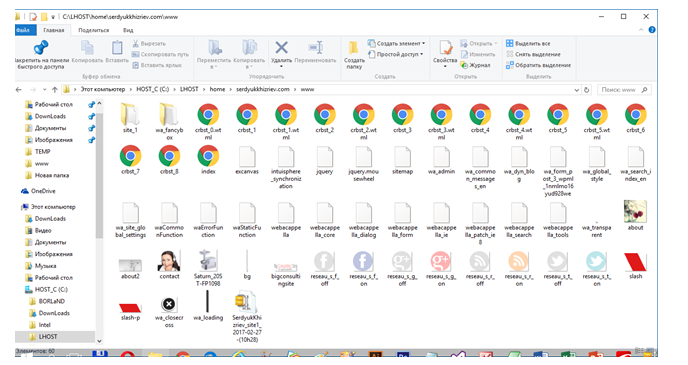Screen dimensions: 688x365
Task: Switch to the Поделиться ribbon tab
Action: [93, 30]
